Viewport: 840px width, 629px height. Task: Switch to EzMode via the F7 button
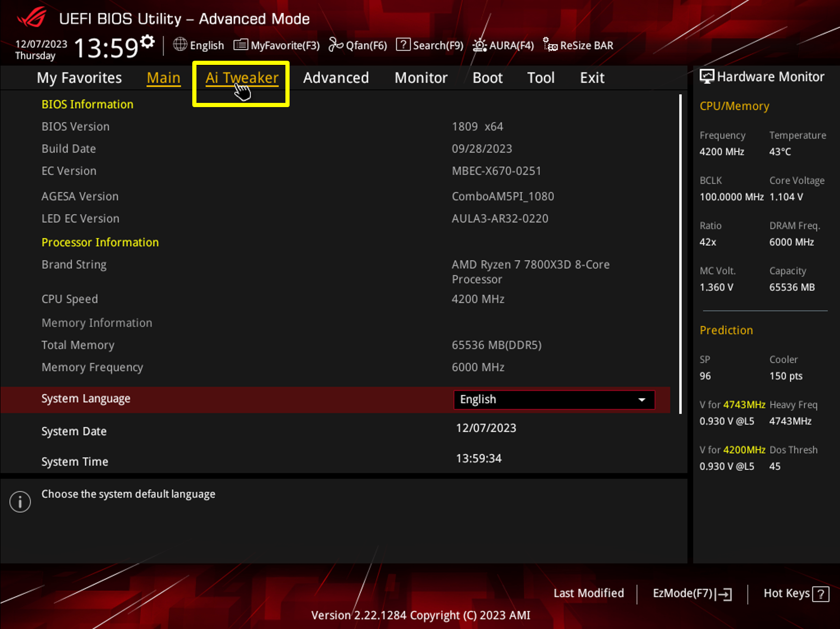[x=691, y=593]
